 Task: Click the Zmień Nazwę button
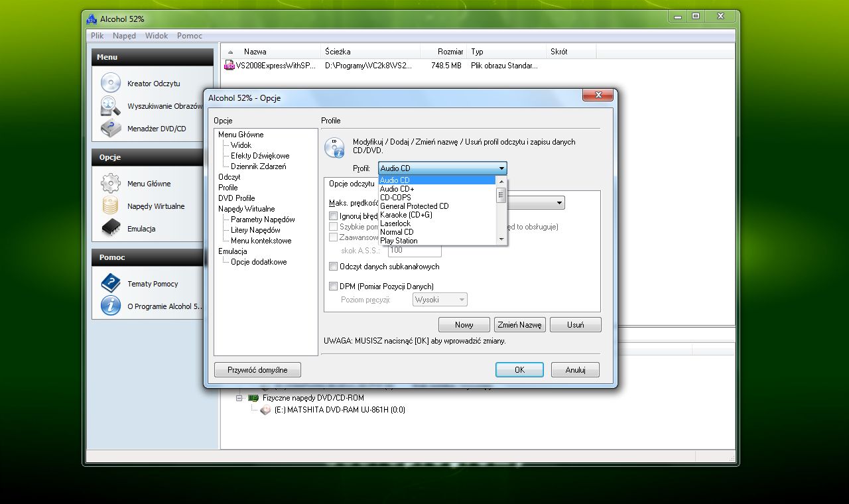coord(520,325)
